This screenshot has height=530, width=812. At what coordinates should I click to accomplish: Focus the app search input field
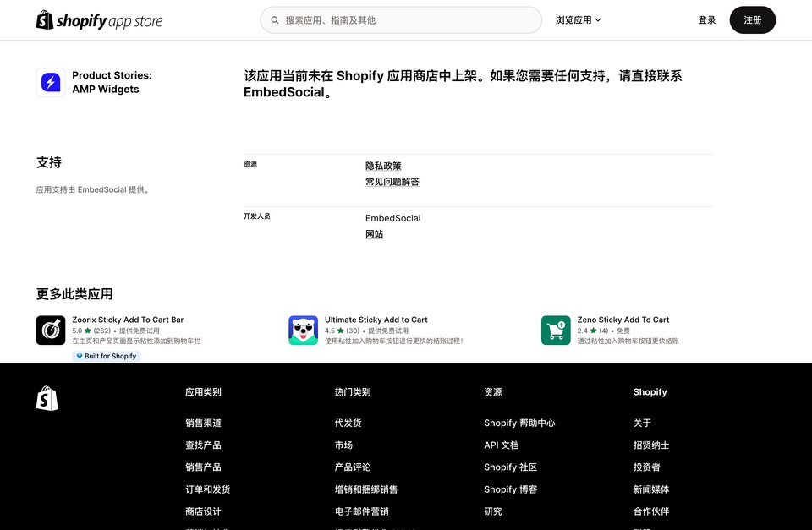(x=401, y=20)
